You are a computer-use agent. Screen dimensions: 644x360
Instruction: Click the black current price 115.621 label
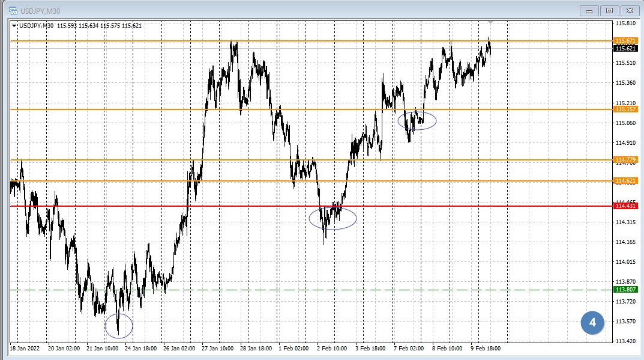[x=625, y=49]
